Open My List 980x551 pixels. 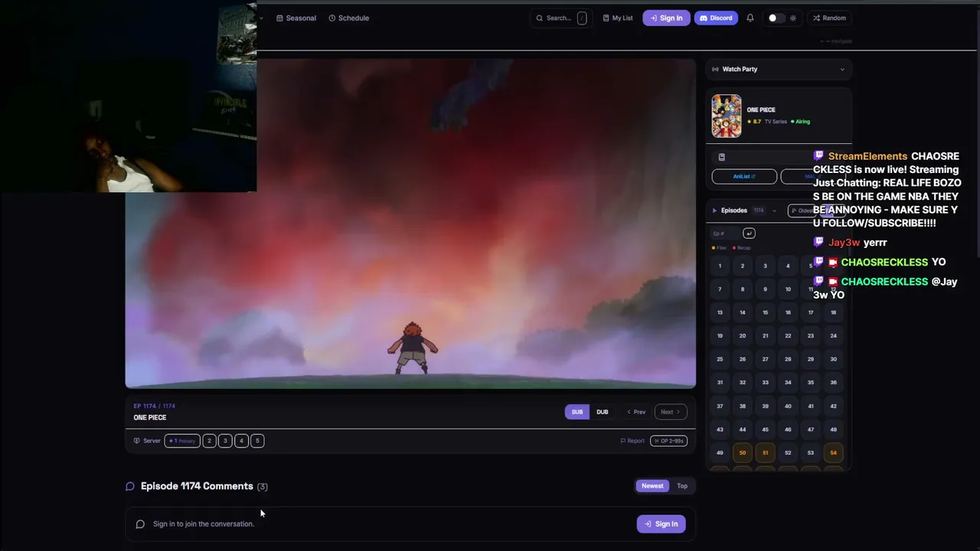point(618,18)
